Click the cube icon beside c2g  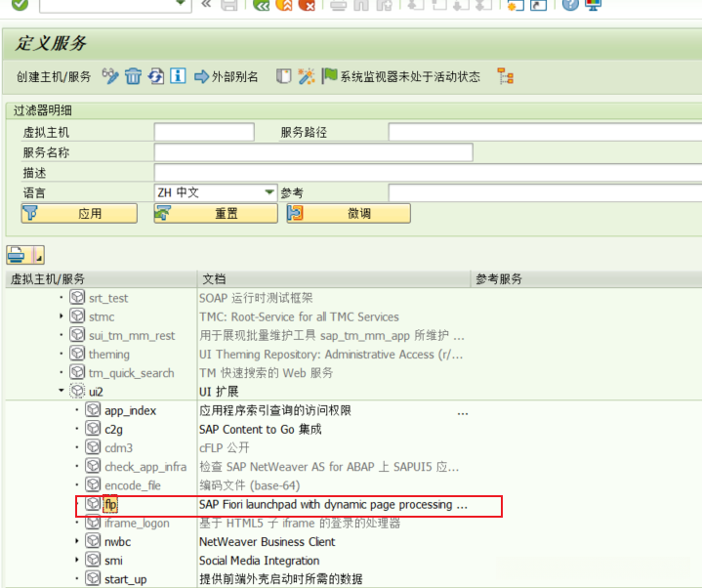[x=93, y=429]
